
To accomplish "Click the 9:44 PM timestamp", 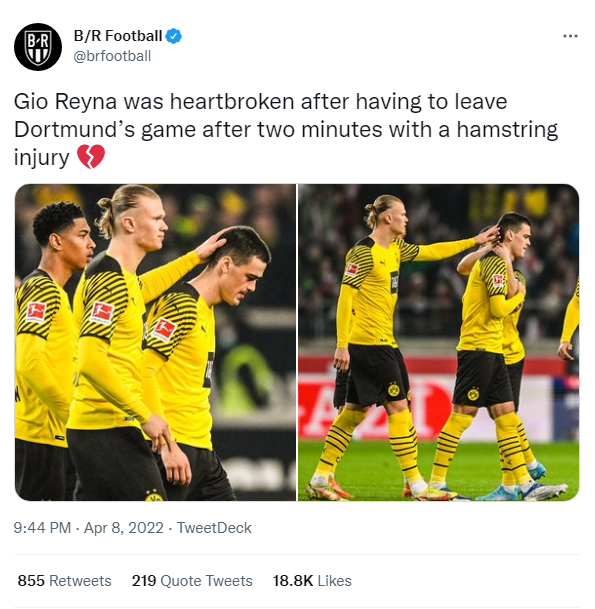I will [42, 528].
